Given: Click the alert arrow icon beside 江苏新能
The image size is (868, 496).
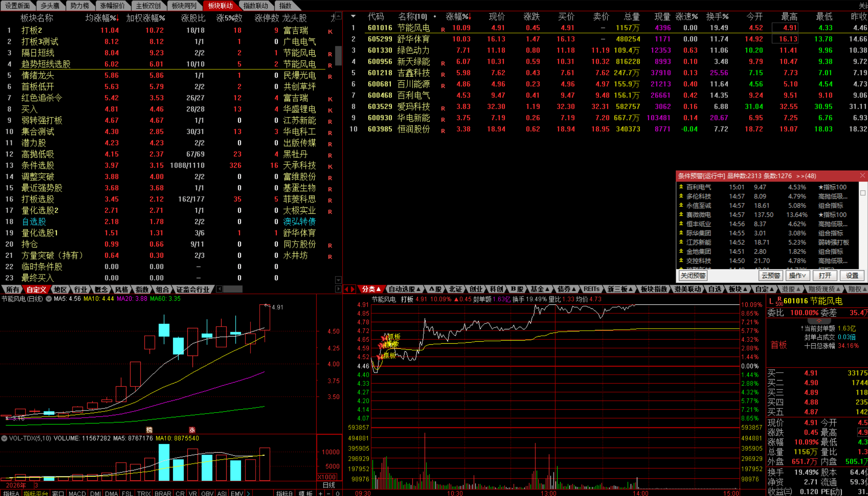Looking at the screenshot, I should [x=681, y=242].
